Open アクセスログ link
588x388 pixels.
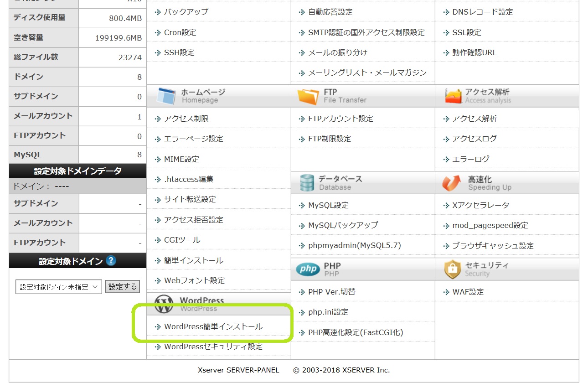tap(474, 139)
